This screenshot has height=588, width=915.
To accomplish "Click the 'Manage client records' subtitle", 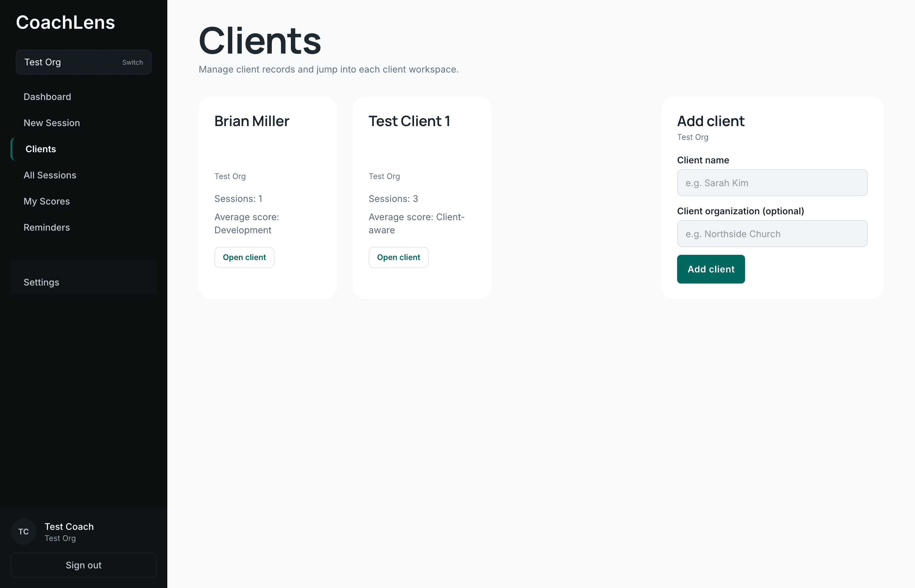I will coord(328,70).
